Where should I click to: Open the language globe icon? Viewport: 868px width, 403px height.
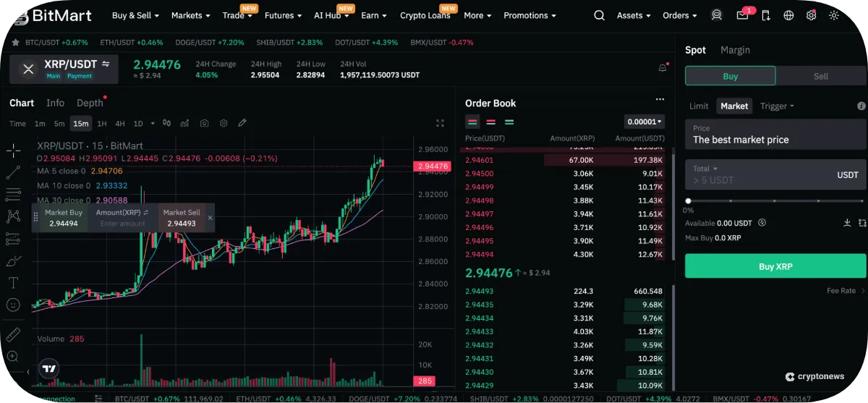pos(788,15)
